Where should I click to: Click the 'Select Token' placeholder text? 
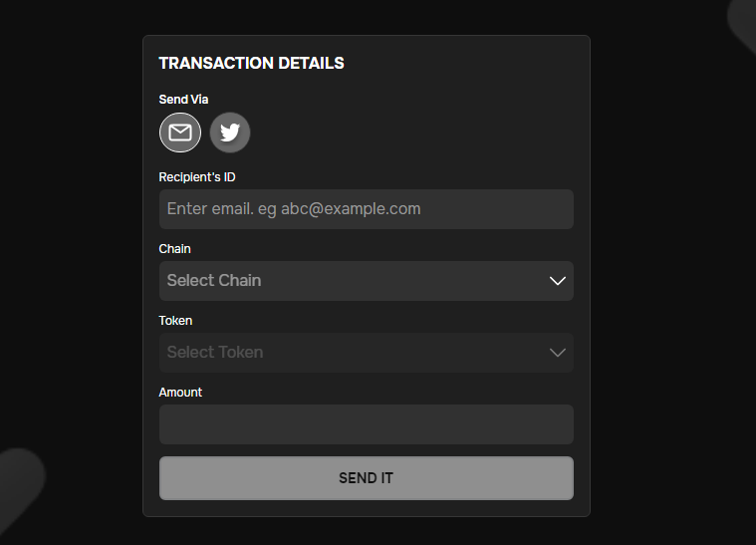pyautogui.click(x=215, y=353)
